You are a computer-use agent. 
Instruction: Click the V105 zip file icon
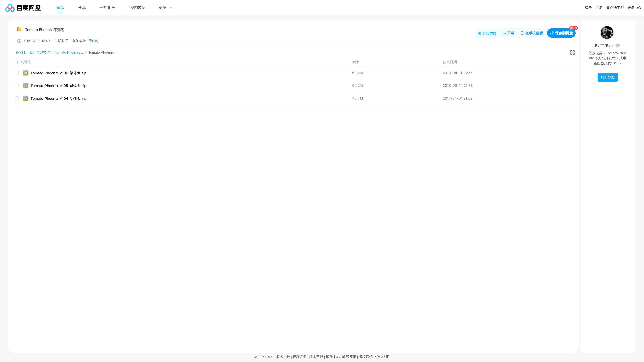click(25, 86)
